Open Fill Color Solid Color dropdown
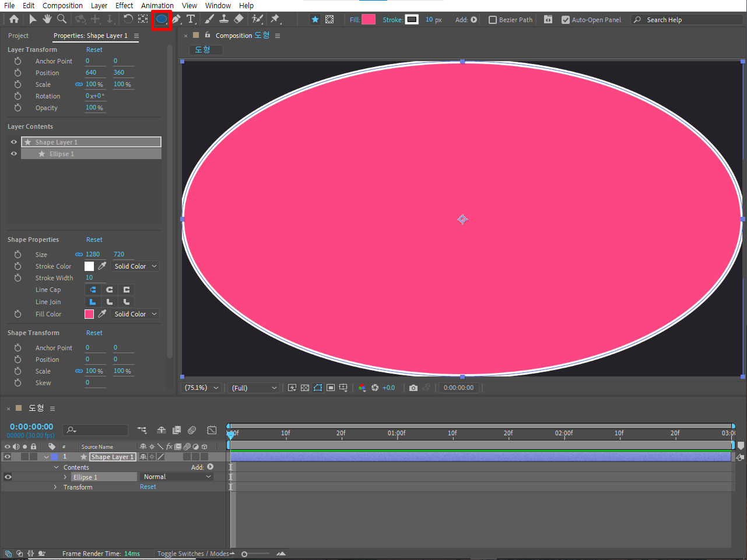Screen dimensions: 747x560 pyautogui.click(x=135, y=314)
